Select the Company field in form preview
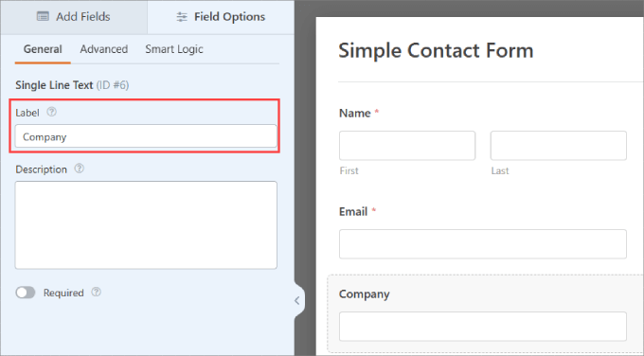The height and width of the screenshot is (356, 644). pyautogui.click(x=483, y=314)
